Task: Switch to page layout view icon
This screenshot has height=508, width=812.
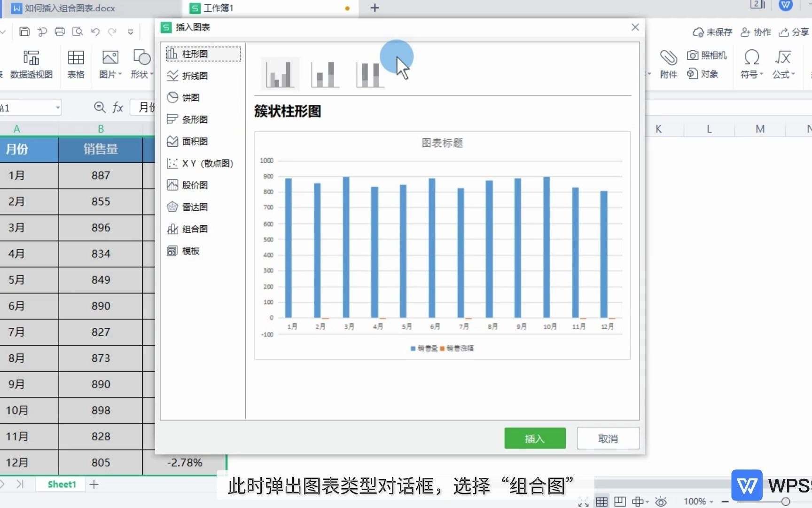Action: (620, 501)
